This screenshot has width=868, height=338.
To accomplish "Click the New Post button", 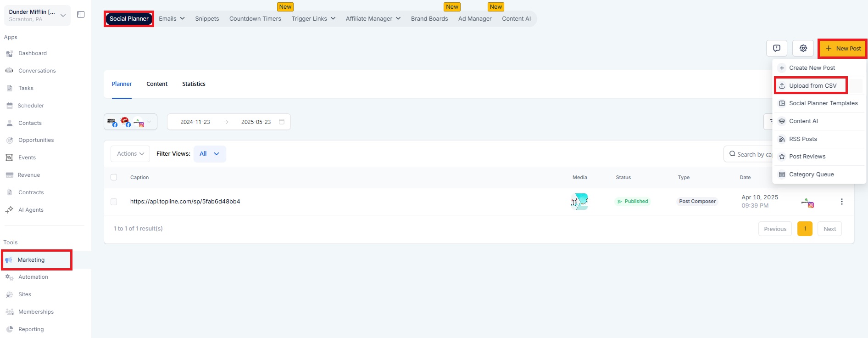I will pyautogui.click(x=843, y=49).
